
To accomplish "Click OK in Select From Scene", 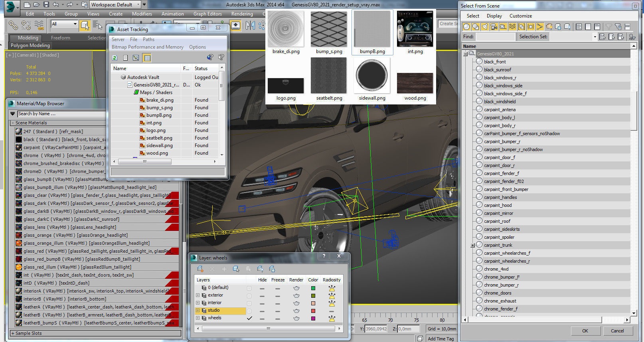I will pos(585,331).
